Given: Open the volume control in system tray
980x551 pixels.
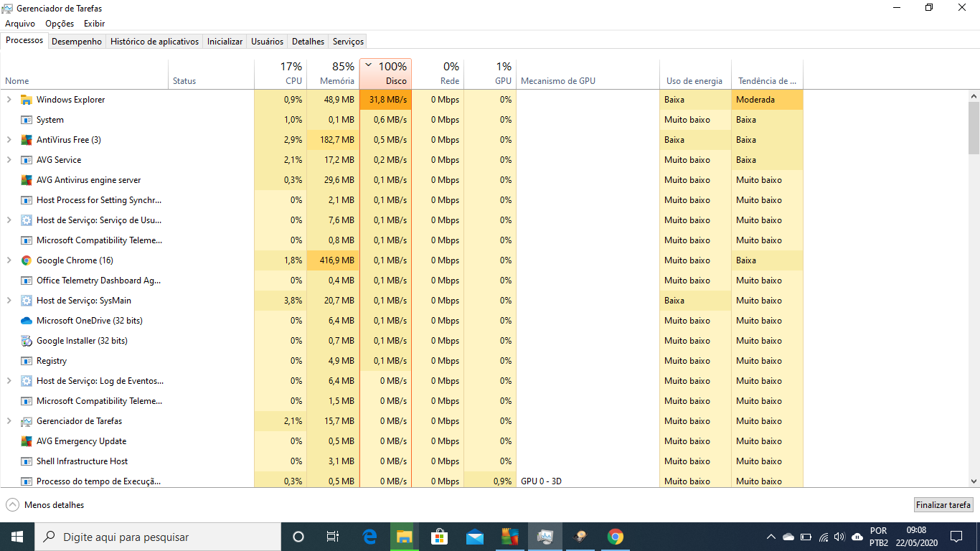Looking at the screenshot, I should tap(840, 537).
